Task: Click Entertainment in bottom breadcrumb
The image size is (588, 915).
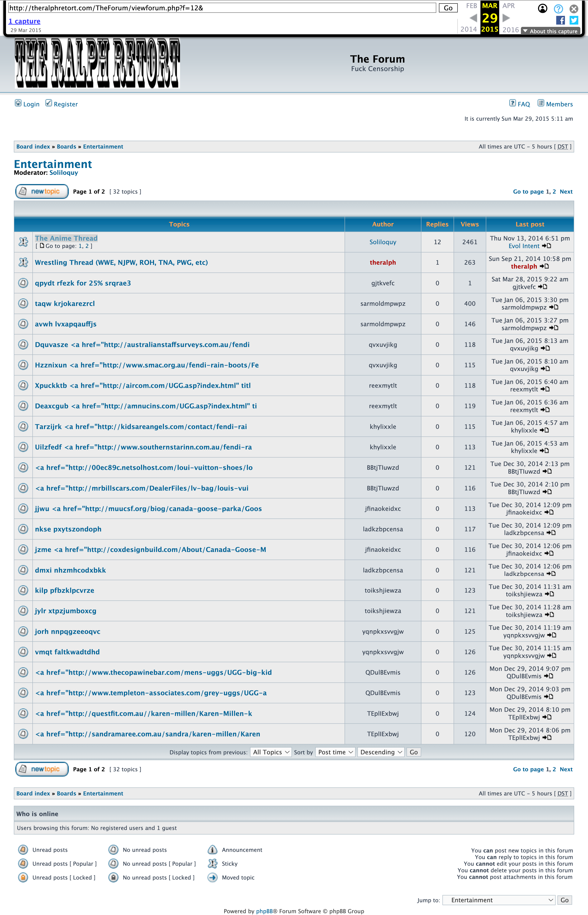Action: click(x=103, y=794)
